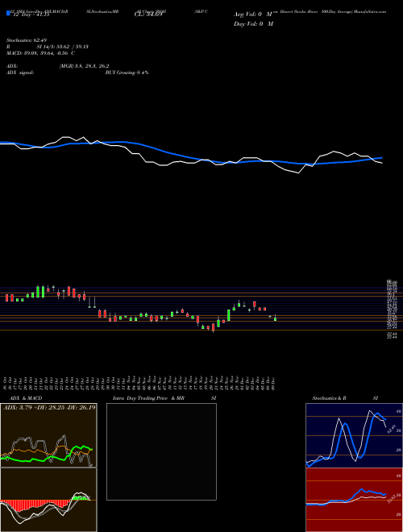The width and height of the screenshot is (403, 532).
Task: Click the 'Avg Vol: 0 M' label
Action: click(252, 15)
